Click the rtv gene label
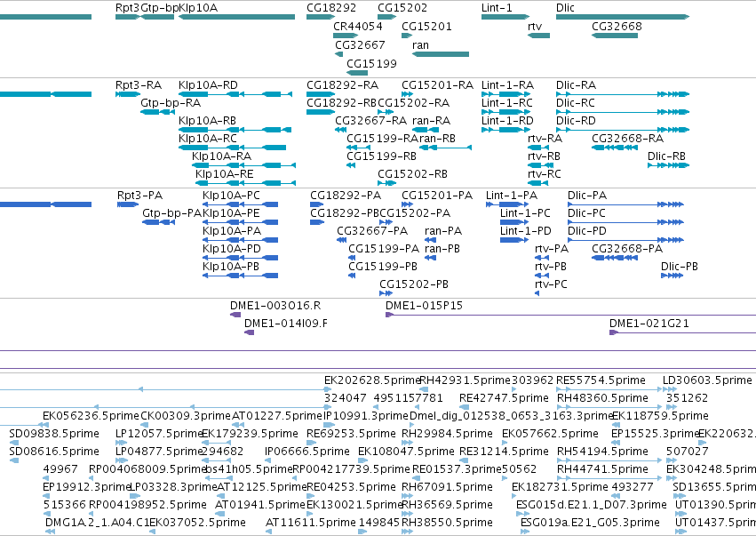The height and width of the screenshot is (536, 756). pyautogui.click(x=535, y=26)
